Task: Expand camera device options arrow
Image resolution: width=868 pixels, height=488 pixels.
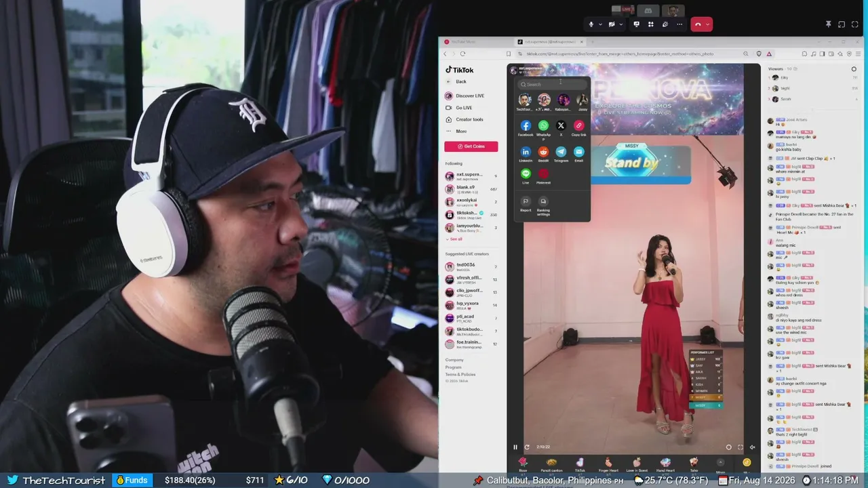Action: coord(620,24)
